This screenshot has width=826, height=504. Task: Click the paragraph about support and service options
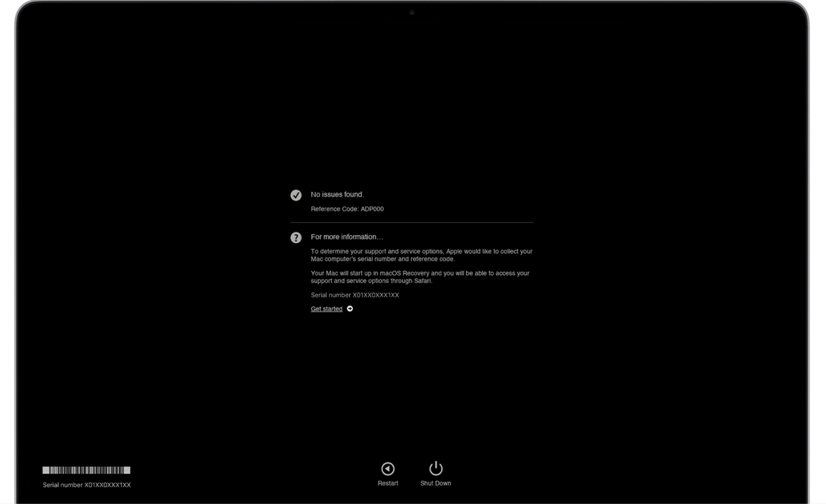[x=421, y=255]
